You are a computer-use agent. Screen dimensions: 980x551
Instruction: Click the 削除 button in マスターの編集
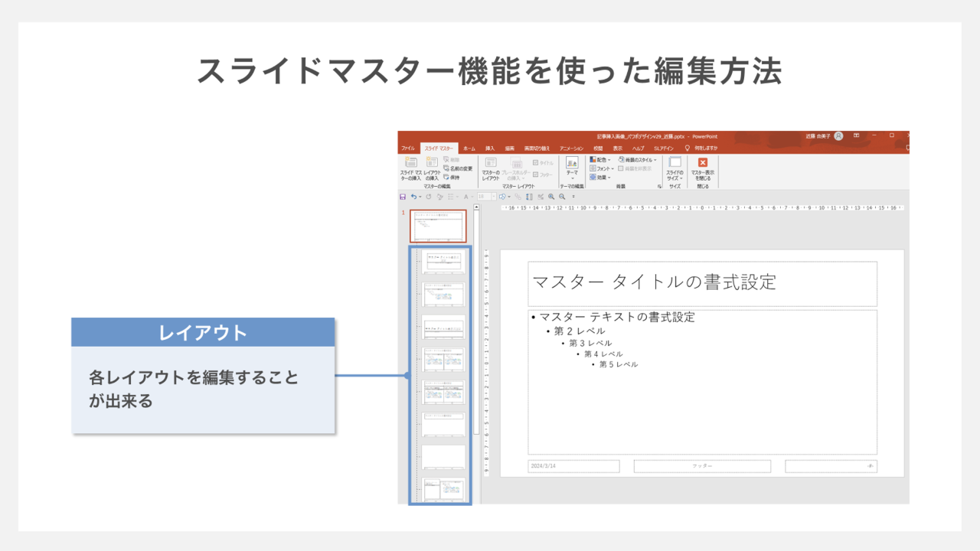point(452,160)
